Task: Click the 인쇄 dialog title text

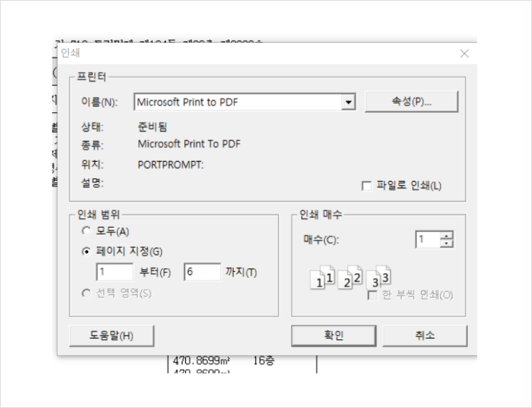Action: [x=70, y=53]
